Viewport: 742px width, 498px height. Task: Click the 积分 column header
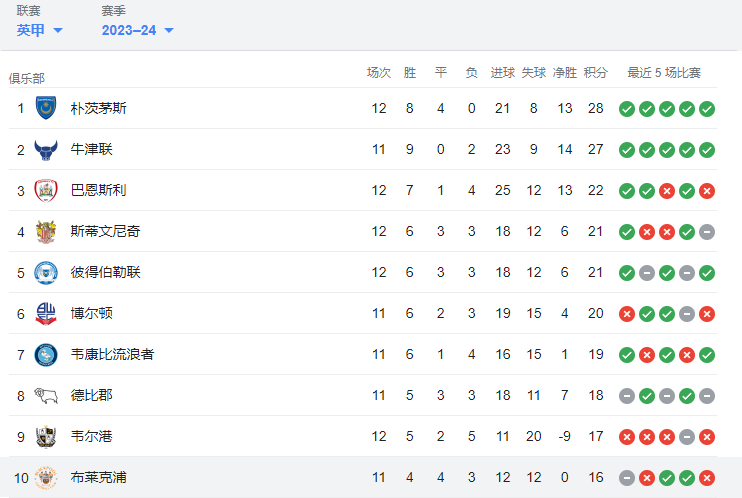(x=595, y=73)
